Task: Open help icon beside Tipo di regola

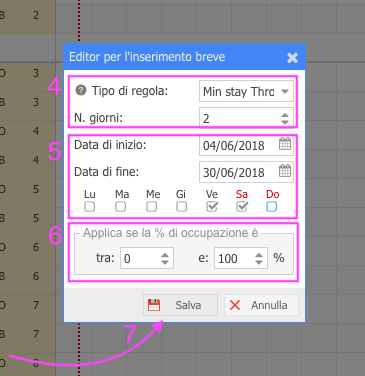Action: point(81,90)
